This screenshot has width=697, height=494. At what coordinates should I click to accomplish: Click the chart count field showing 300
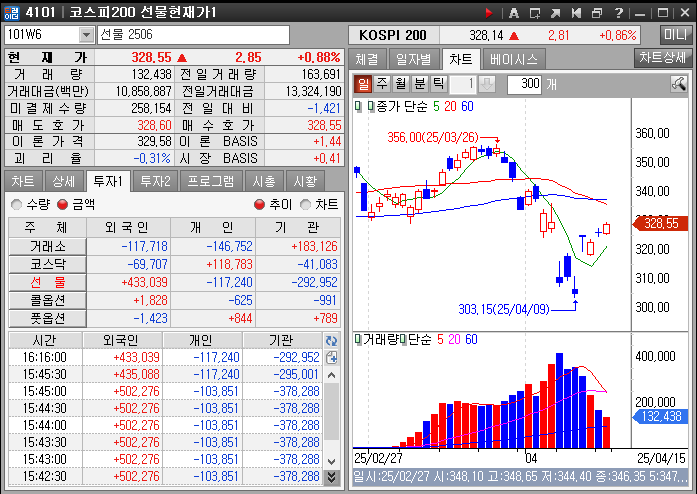pyautogui.click(x=525, y=84)
